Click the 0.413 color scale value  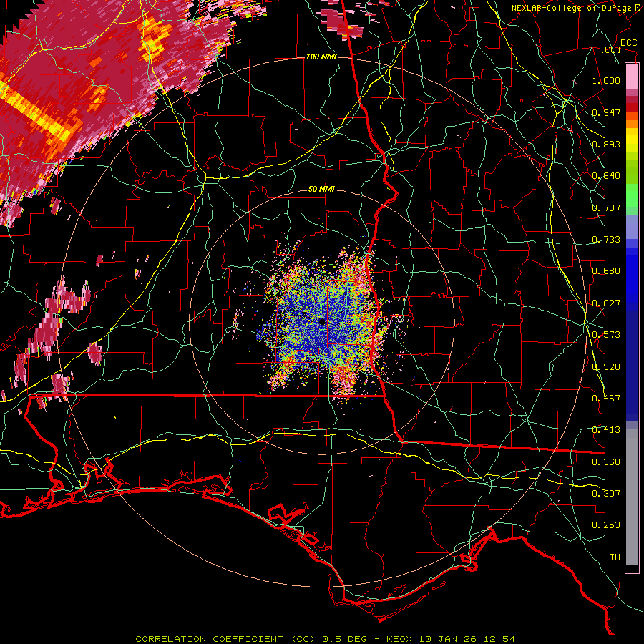click(x=606, y=430)
